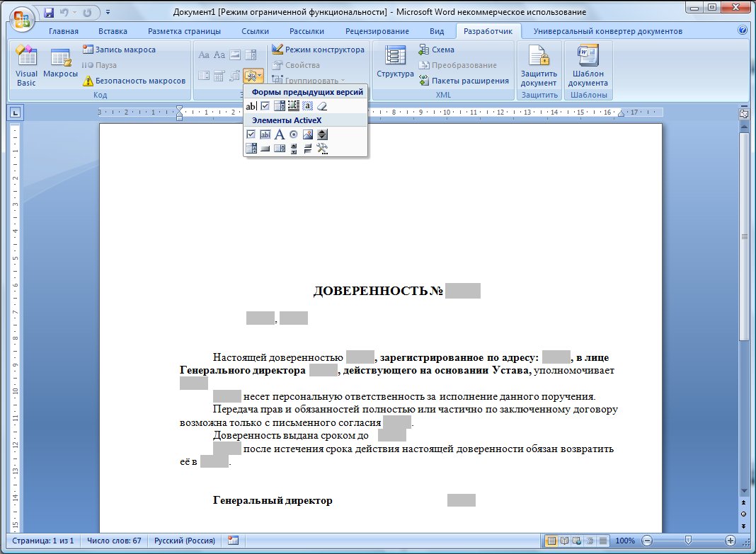
Task: Click the eraser icon to reset form fields
Action: (322, 106)
